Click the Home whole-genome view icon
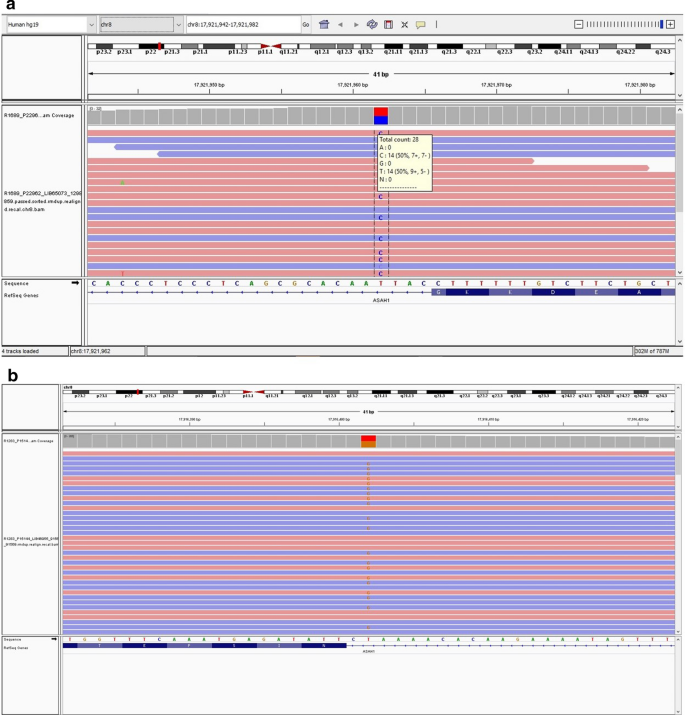Image resolution: width=685 pixels, height=715 pixels. coord(324,25)
